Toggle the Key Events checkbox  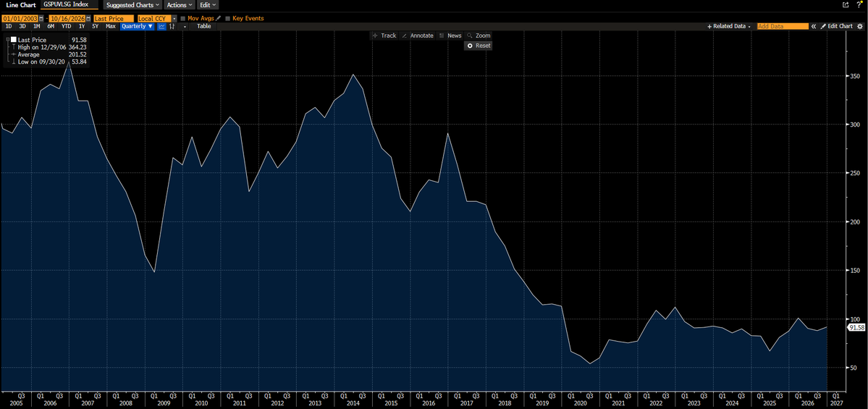click(227, 18)
